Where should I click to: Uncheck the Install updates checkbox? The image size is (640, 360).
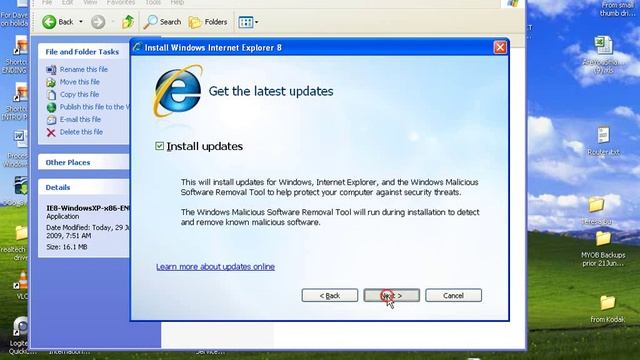click(x=160, y=146)
